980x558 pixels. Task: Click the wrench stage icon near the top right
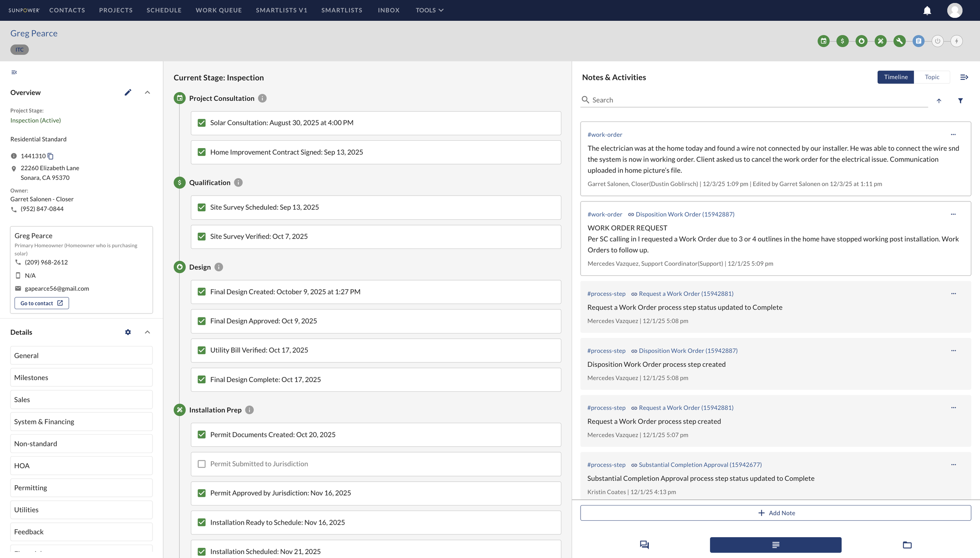click(900, 41)
